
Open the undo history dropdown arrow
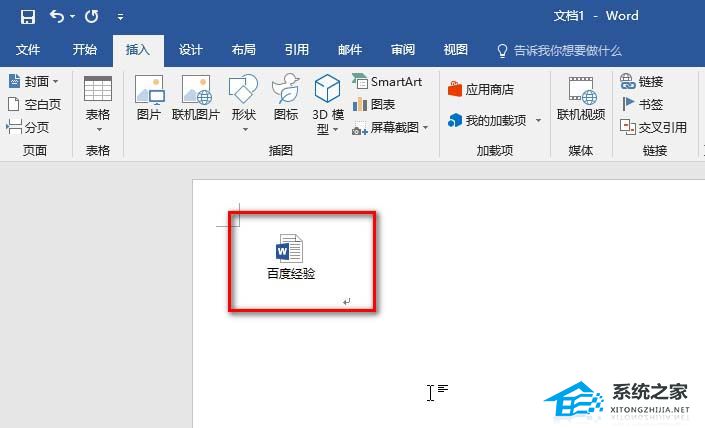coord(72,17)
